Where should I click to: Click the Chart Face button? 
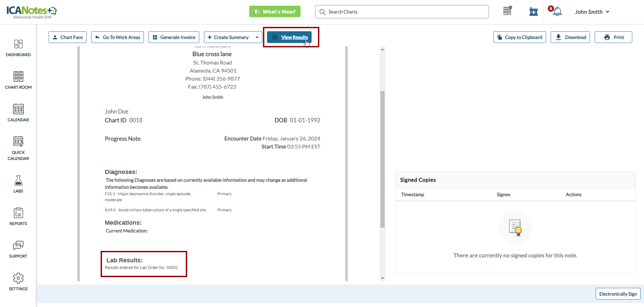point(67,37)
